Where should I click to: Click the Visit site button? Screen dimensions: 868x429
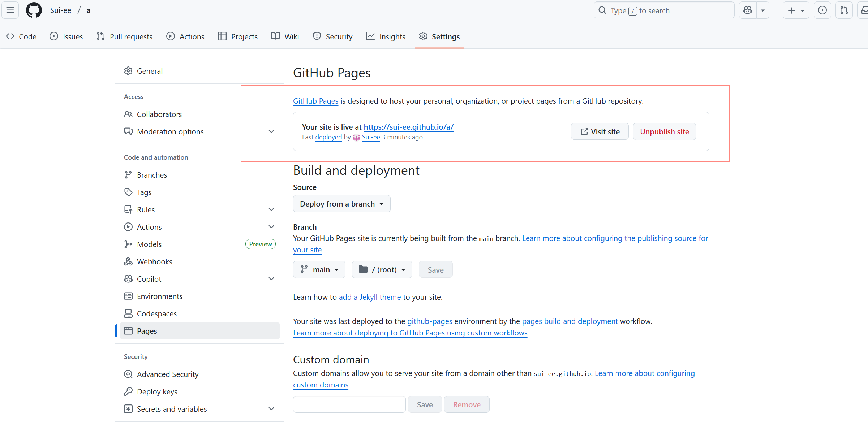coord(600,131)
